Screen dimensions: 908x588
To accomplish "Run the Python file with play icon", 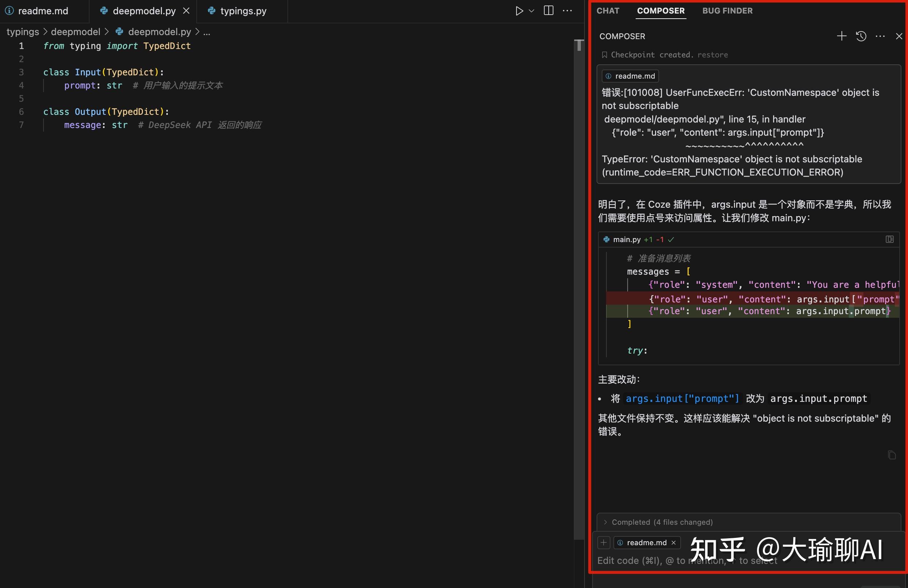I will coord(519,11).
